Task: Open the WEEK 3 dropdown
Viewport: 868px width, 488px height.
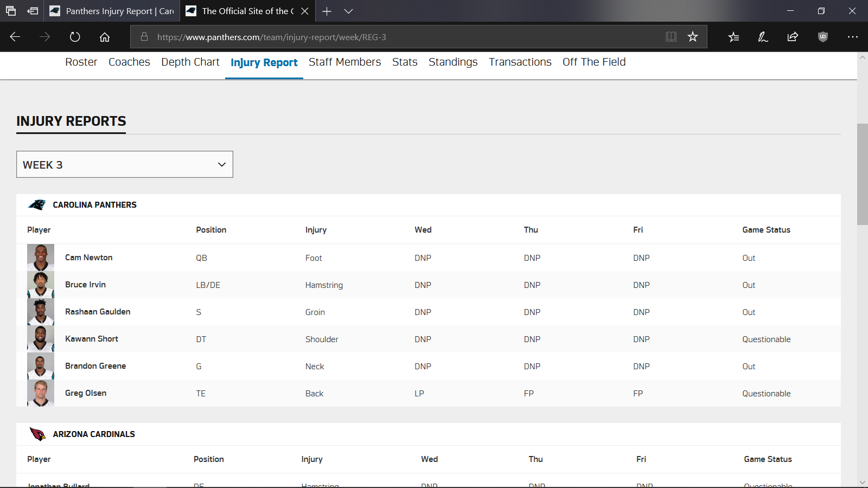Action: (x=125, y=164)
